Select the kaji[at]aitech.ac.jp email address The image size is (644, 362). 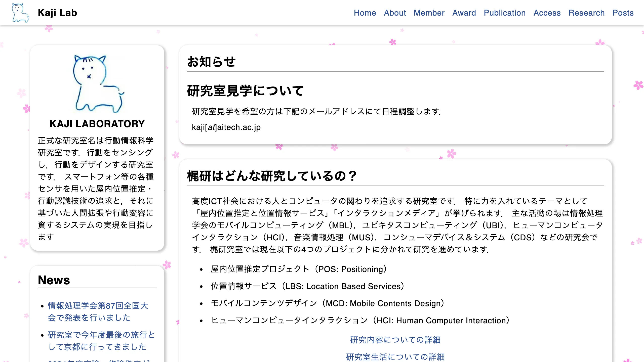coord(226,127)
